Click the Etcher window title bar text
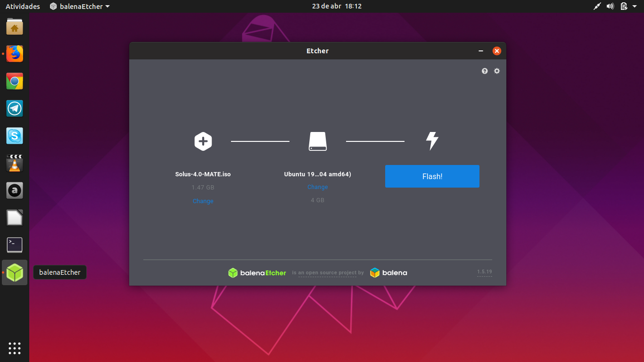The image size is (644, 362). click(x=317, y=51)
